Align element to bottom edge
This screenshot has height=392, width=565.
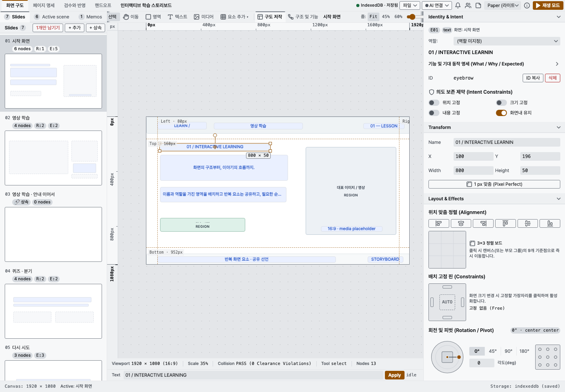550,223
